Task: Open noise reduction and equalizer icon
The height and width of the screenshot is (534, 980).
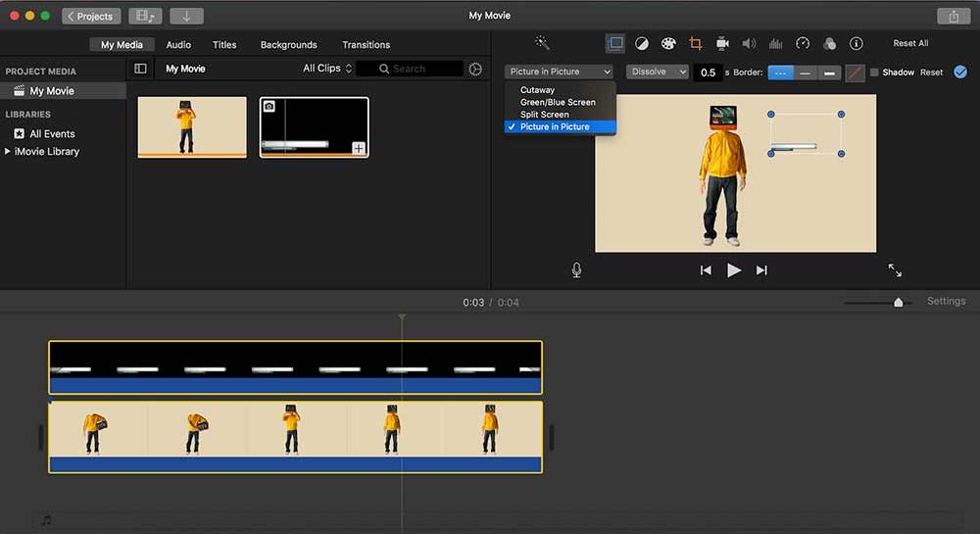Action: [x=775, y=43]
